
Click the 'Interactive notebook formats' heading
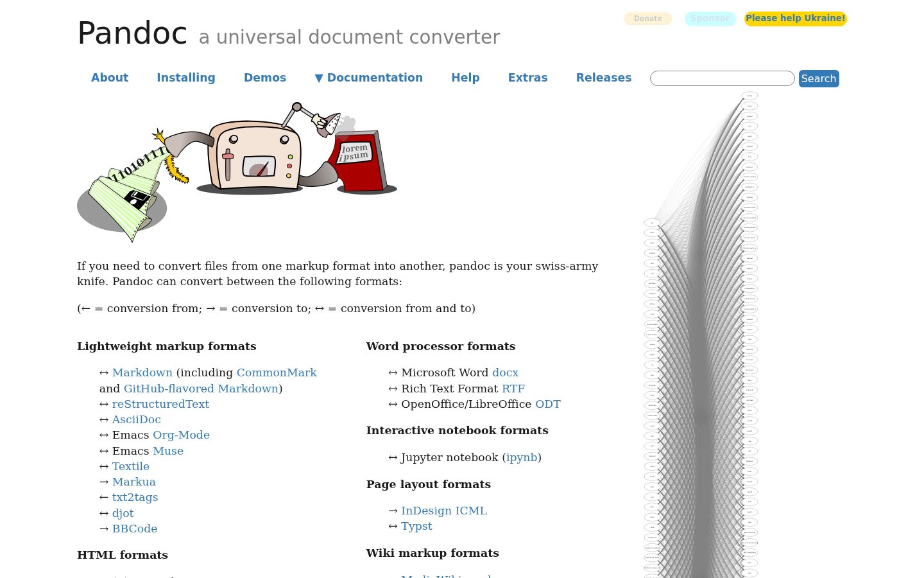458,430
